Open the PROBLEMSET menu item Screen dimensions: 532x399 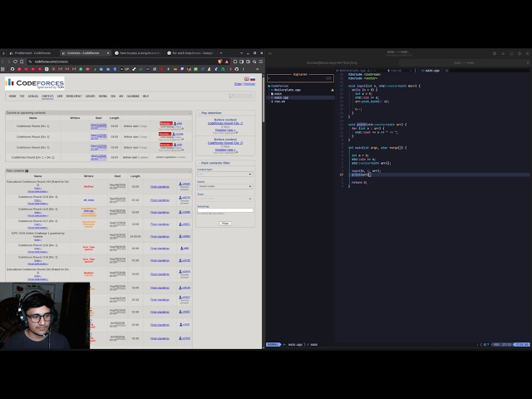pyautogui.click(x=74, y=96)
